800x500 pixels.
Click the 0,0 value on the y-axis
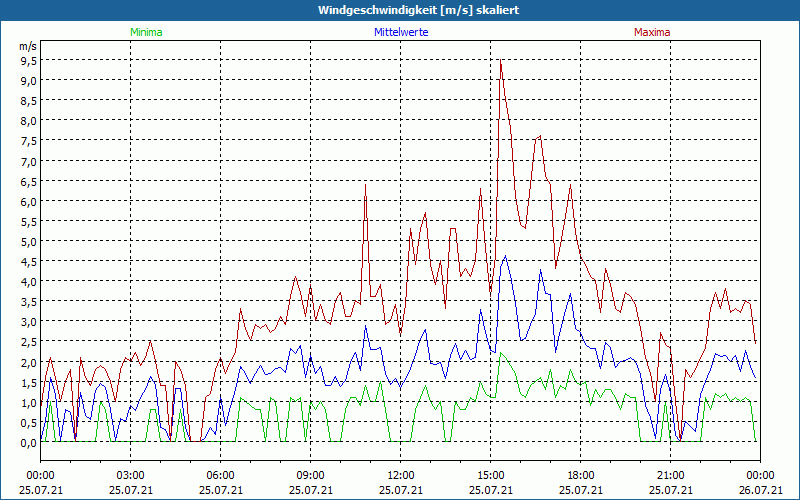pyautogui.click(x=28, y=442)
